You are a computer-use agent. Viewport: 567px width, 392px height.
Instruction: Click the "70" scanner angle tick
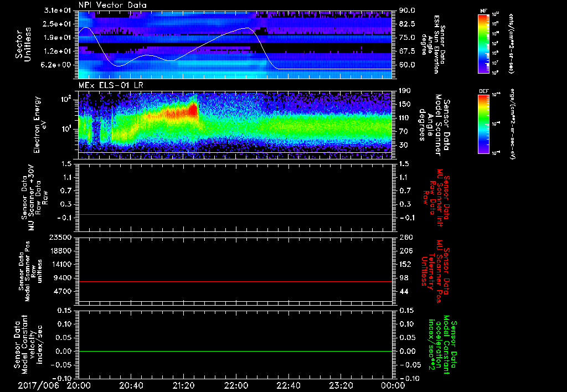[404, 132]
